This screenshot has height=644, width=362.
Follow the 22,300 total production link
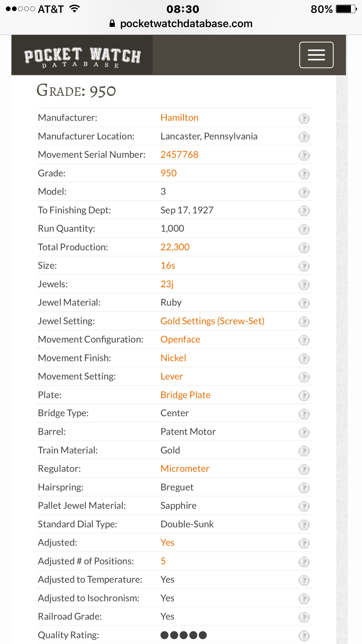pyautogui.click(x=175, y=247)
